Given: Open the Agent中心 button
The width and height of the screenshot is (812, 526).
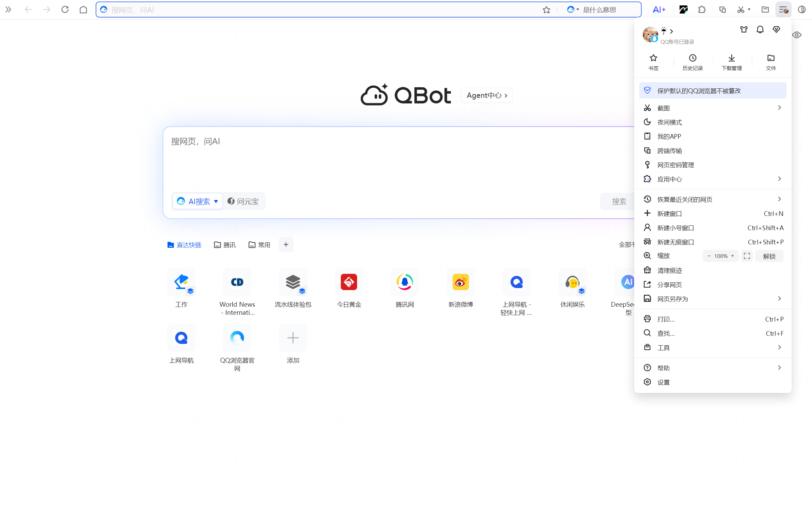Looking at the screenshot, I should [487, 95].
